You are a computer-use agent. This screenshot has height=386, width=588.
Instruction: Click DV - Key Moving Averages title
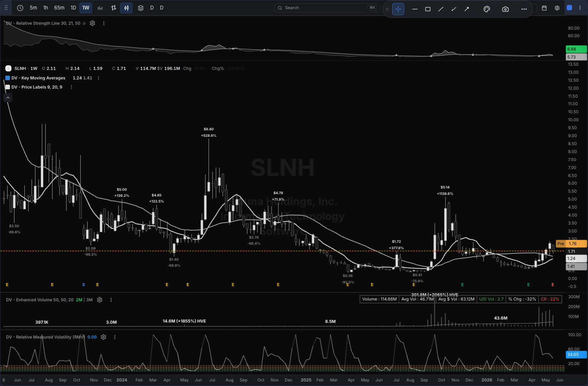[x=38, y=78]
